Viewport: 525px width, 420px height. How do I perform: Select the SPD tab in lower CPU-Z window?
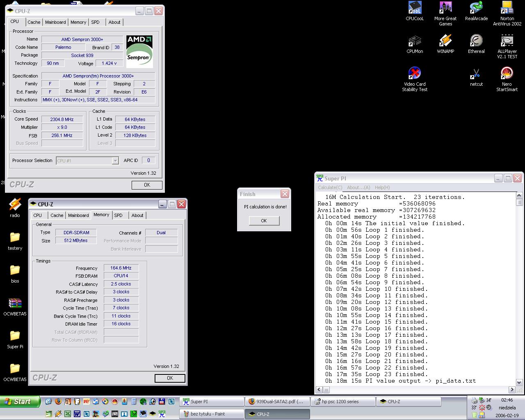coord(118,215)
